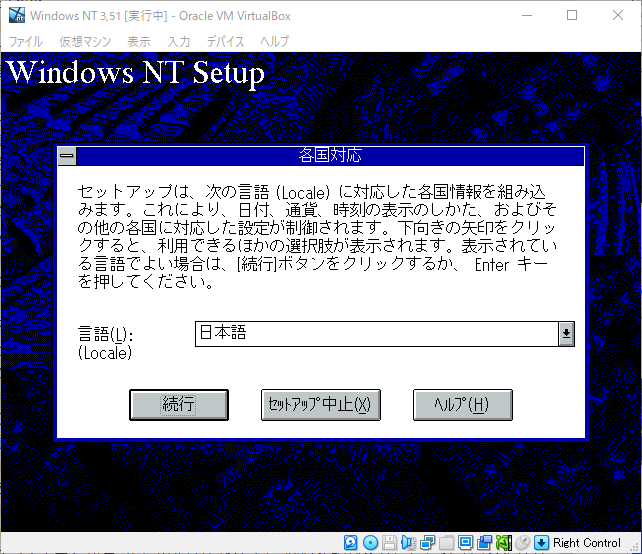Click the hard disk activity icon
The image size is (642, 554).
pos(350,543)
